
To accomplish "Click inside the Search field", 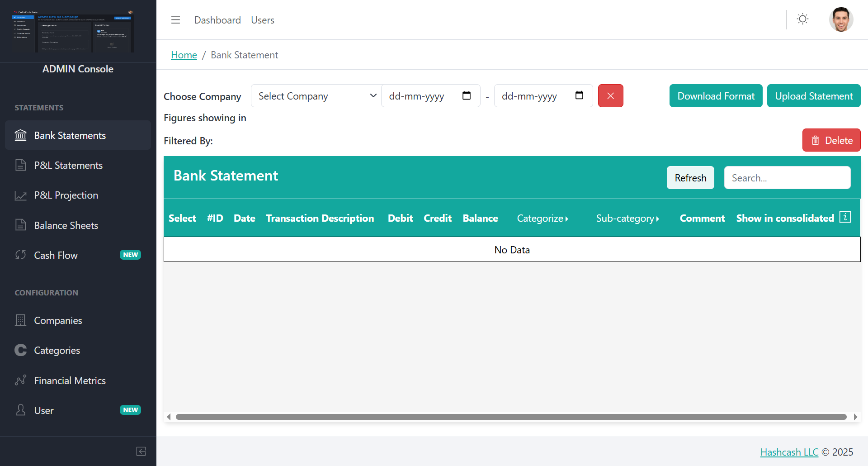I will (x=787, y=177).
